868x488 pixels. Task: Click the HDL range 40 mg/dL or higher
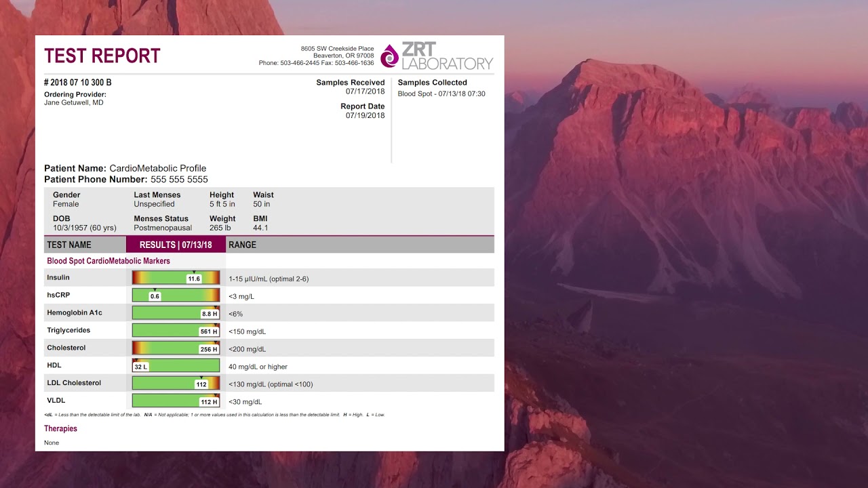coord(258,367)
